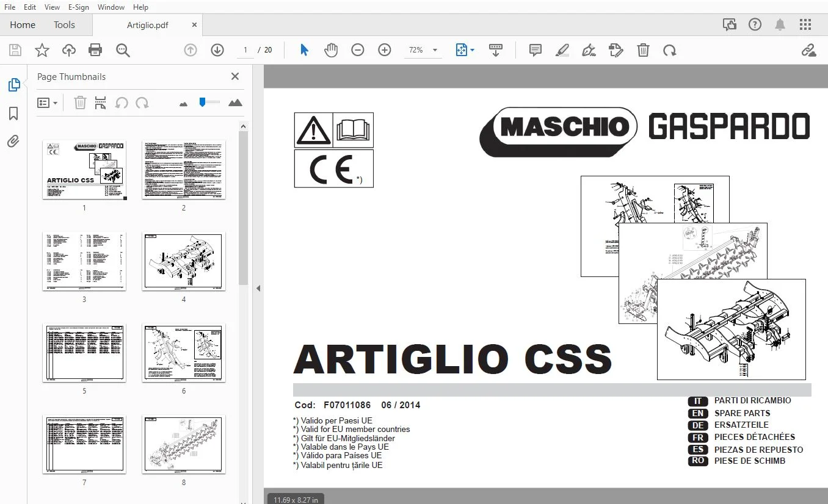
Task: Select page 2 thumbnail
Action: tap(184, 170)
